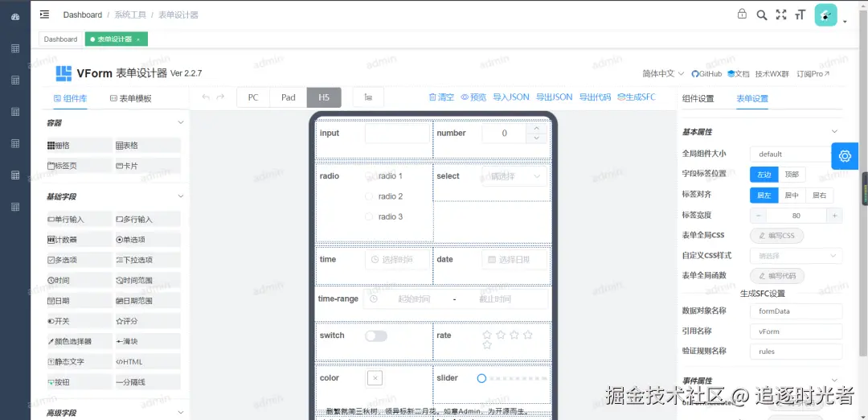Add counter (计数器) field
This screenshot has width=868, height=420.
(79, 239)
